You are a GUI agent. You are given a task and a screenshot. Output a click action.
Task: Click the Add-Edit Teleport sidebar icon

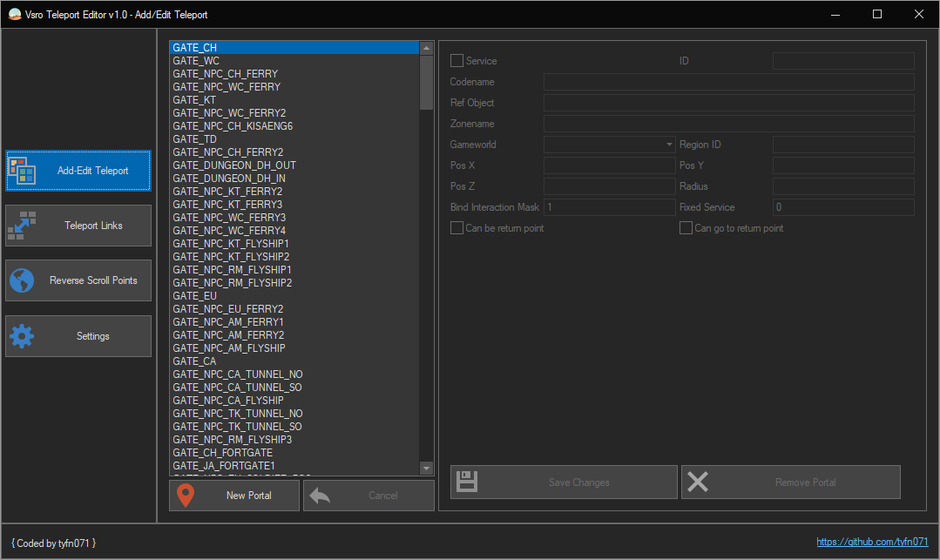coord(22,172)
